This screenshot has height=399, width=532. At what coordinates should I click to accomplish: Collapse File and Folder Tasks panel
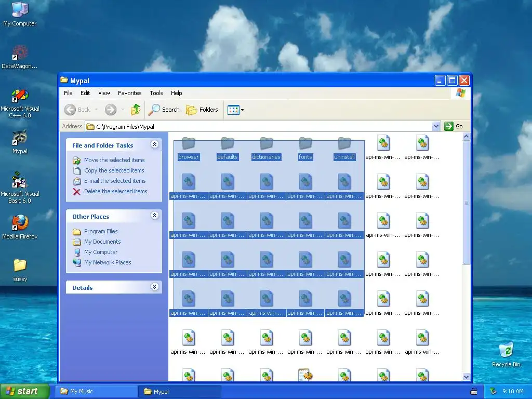154,144
